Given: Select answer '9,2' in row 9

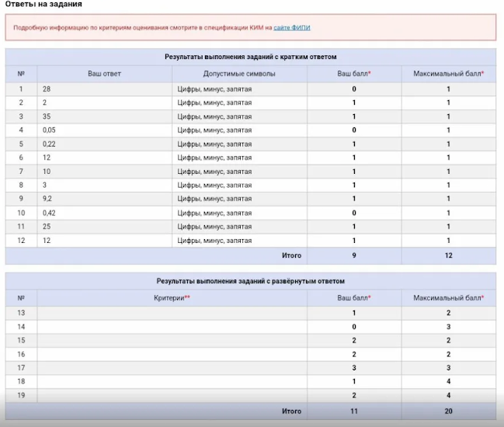Looking at the screenshot, I should coord(47,199).
